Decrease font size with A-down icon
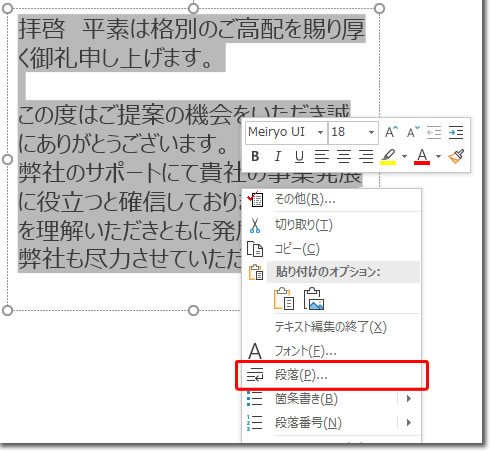Viewport: 490px width, 451px height. [x=413, y=132]
